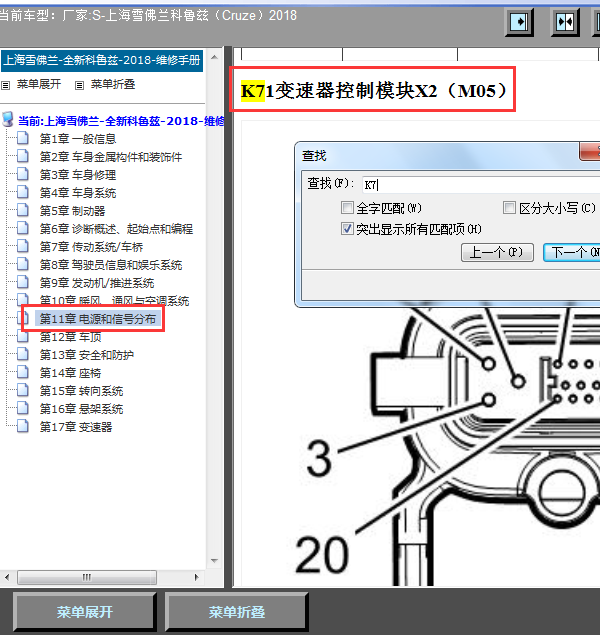Screen dimensions: 600x635
Task: Click bottom 菜单折叠 button
Action: point(237,612)
